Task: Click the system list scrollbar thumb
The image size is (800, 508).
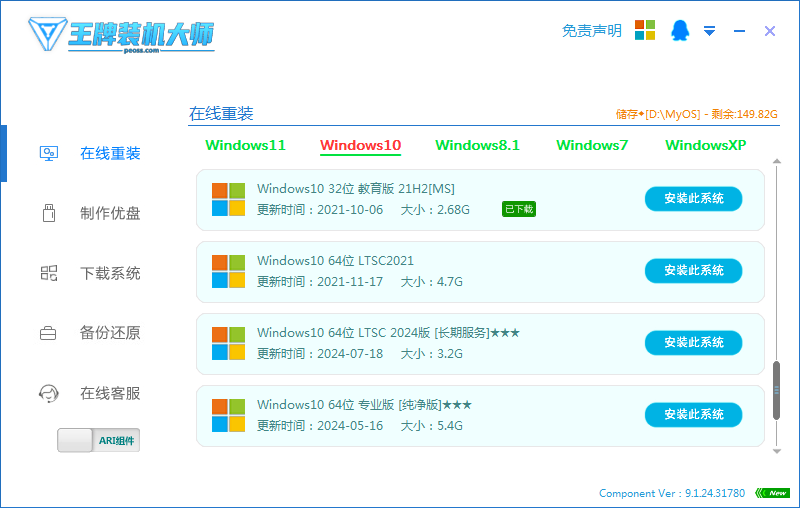Action: point(777,390)
